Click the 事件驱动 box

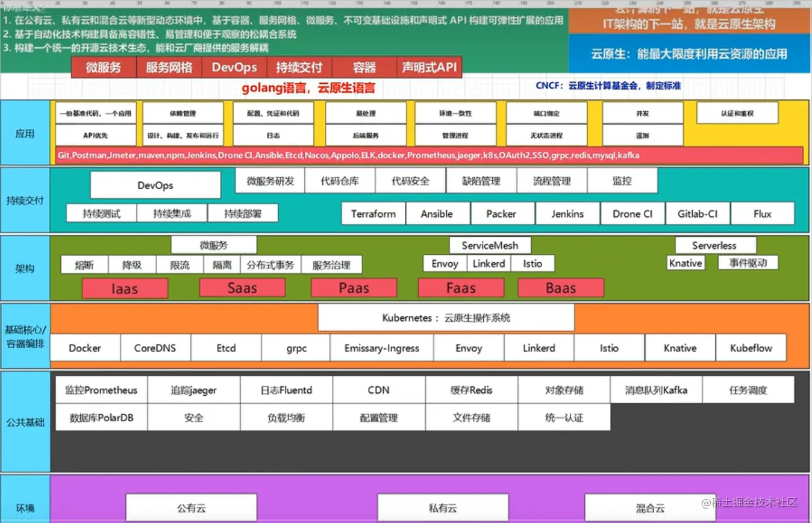click(748, 263)
